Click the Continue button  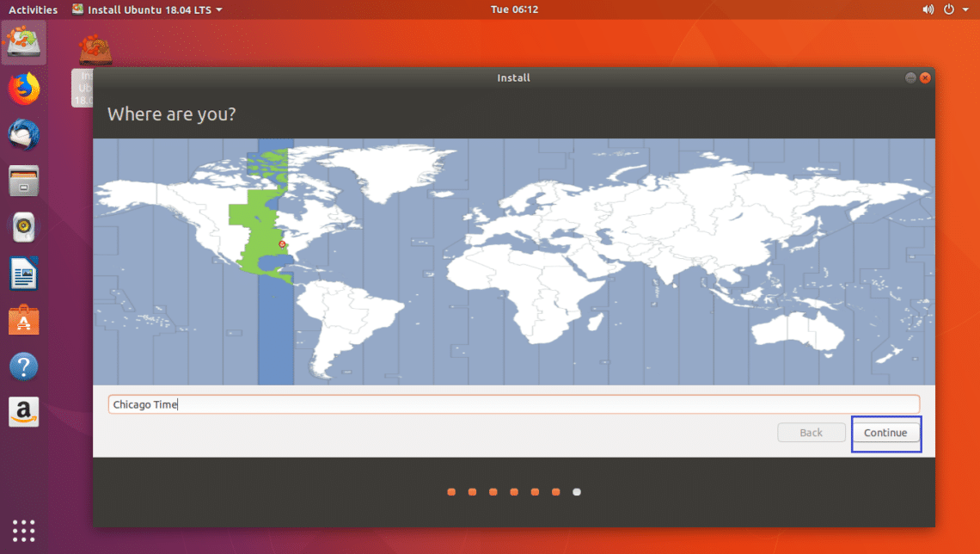coord(885,433)
